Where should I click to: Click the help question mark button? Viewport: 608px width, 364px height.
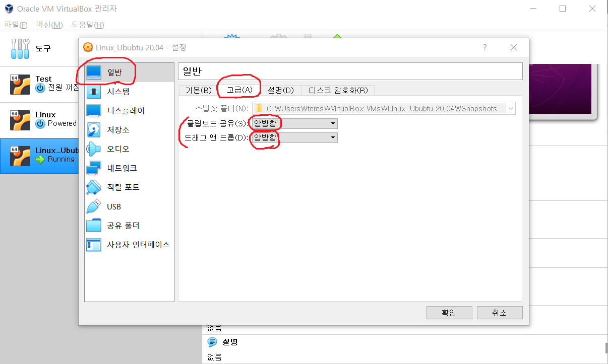pos(485,47)
